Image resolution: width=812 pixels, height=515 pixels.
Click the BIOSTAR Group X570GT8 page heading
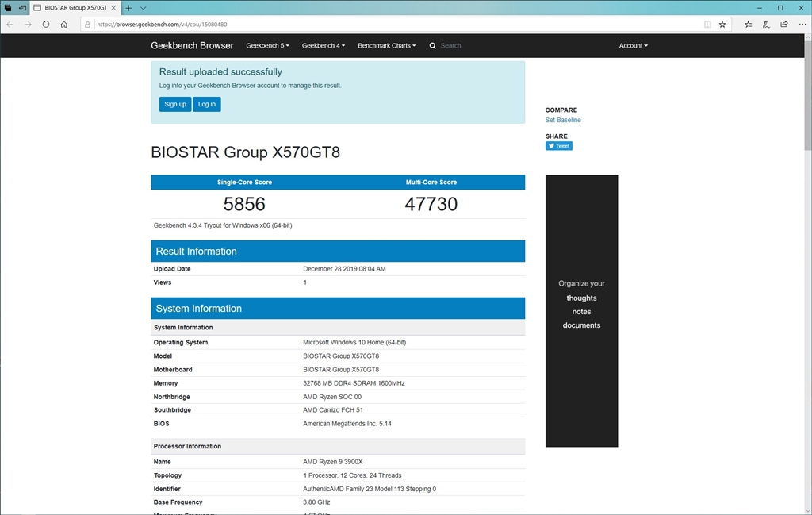point(246,152)
